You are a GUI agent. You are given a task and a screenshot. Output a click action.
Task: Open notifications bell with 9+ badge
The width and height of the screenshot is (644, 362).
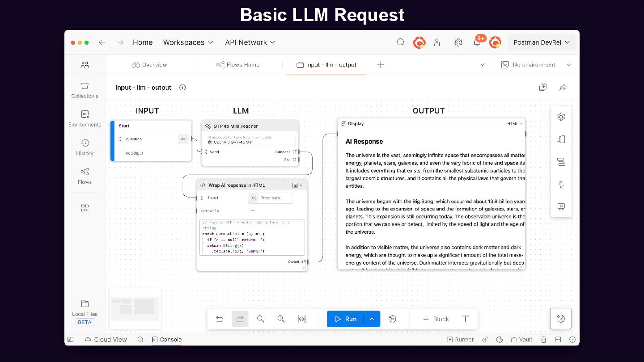[478, 42]
